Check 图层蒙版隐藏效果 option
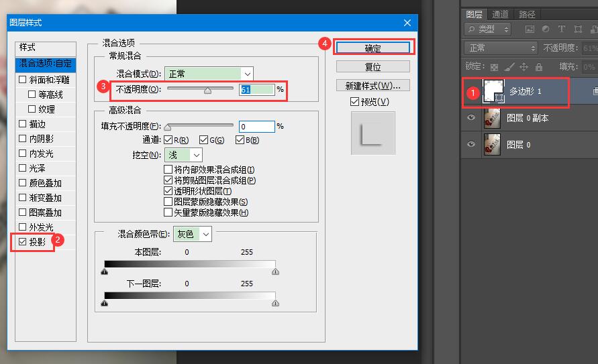Image resolution: width=598 pixels, height=364 pixels. point(168,201)
